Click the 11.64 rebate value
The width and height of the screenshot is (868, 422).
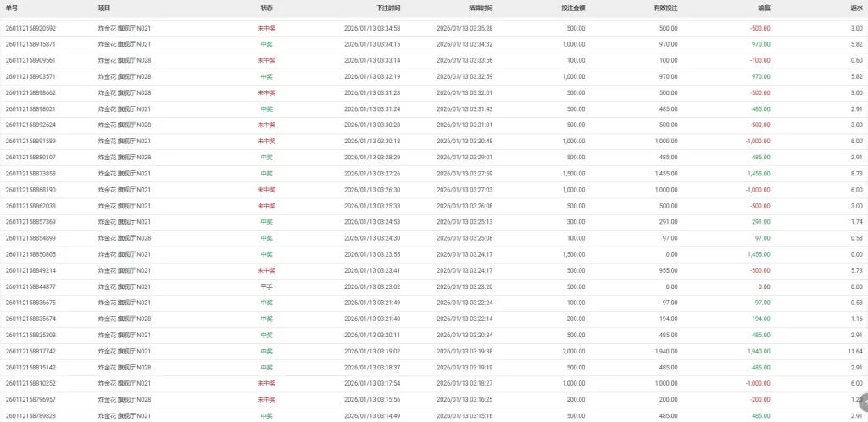[x=854, y=351]
